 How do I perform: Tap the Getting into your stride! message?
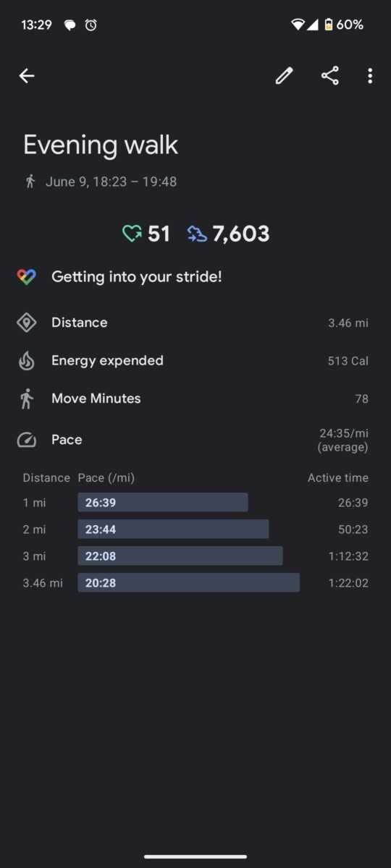[x=137, y=277]
